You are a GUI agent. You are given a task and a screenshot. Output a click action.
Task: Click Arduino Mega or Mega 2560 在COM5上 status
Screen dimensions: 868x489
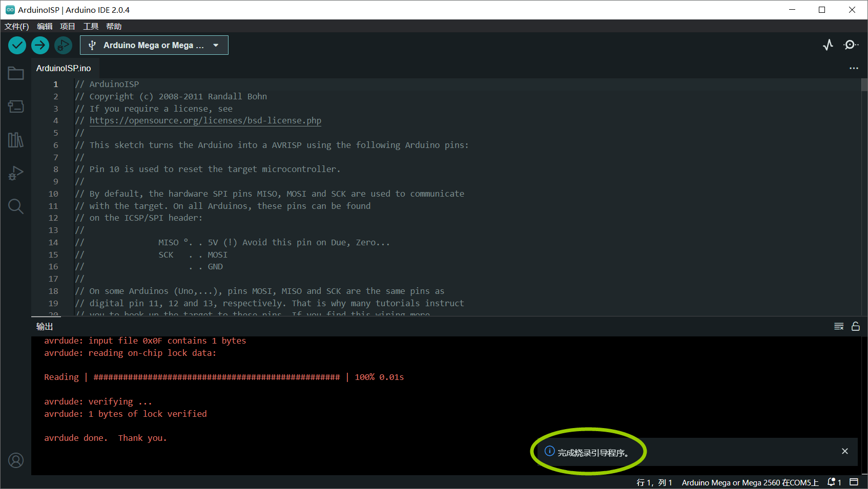click(750, 482)
